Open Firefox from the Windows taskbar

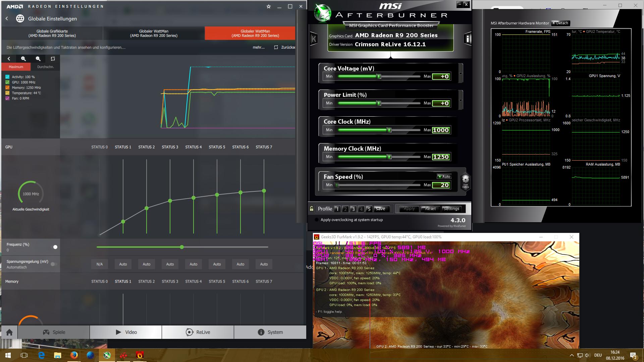(x=74, y=355)
